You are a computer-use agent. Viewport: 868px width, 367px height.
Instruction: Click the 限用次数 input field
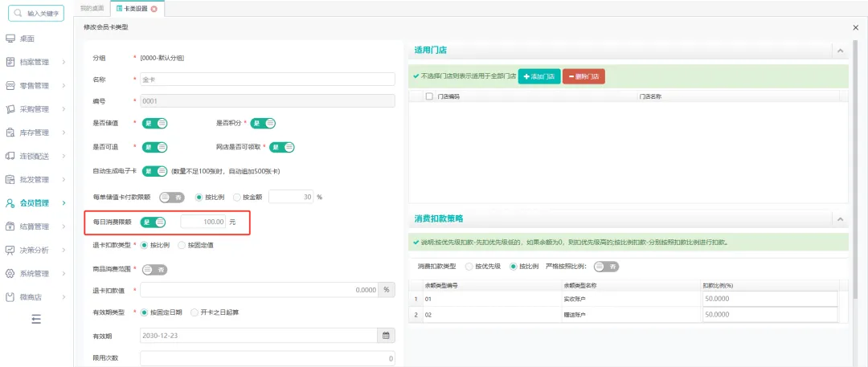point(268,358)
